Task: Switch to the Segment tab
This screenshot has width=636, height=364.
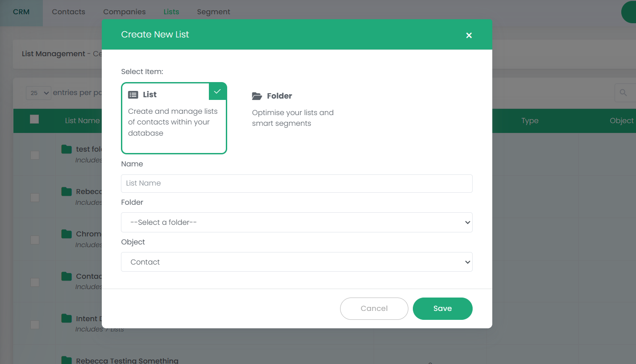Action: 213,12
